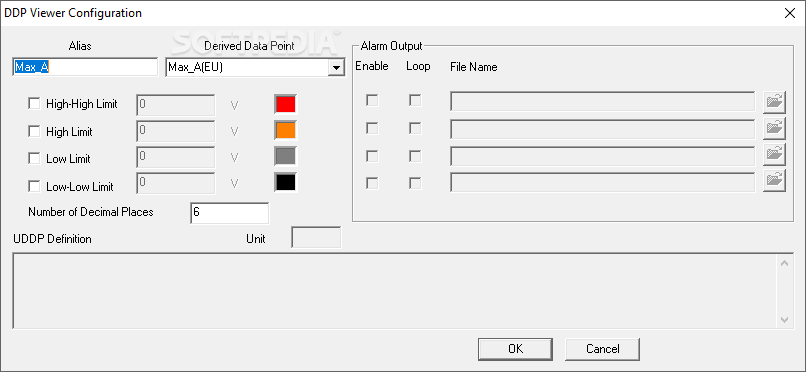
Task: Click the High-High Limit value field
Action: (x=176, y=104)
